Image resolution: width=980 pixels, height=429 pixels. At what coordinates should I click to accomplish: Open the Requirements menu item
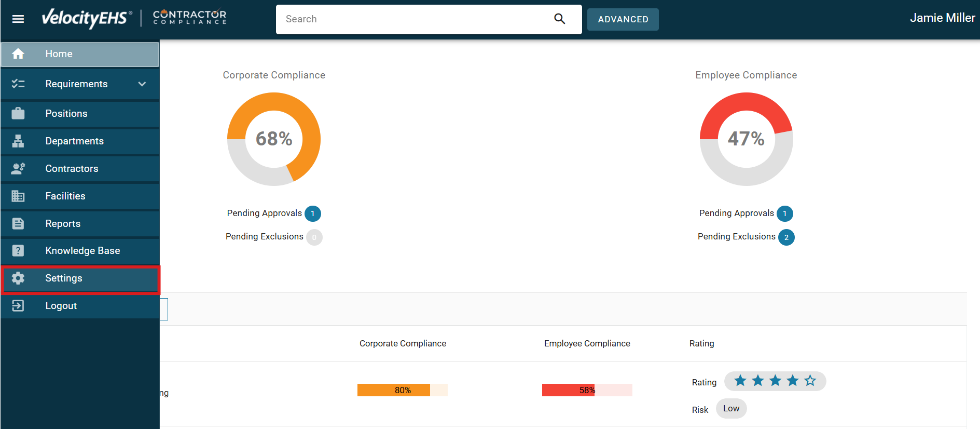[76, 84]
